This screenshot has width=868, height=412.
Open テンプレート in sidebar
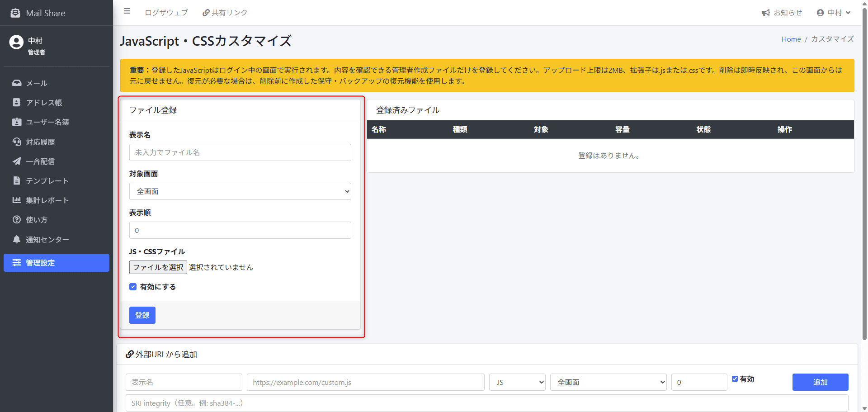click(57, 180)
